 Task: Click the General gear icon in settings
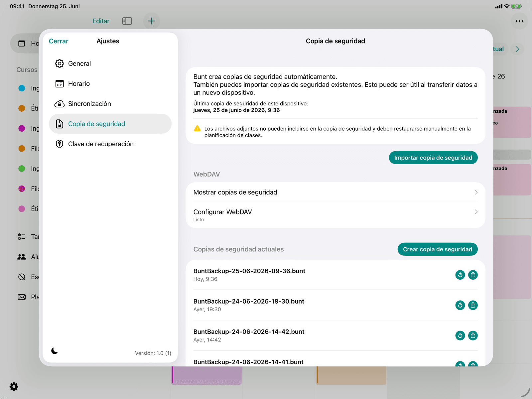(60, 64)
